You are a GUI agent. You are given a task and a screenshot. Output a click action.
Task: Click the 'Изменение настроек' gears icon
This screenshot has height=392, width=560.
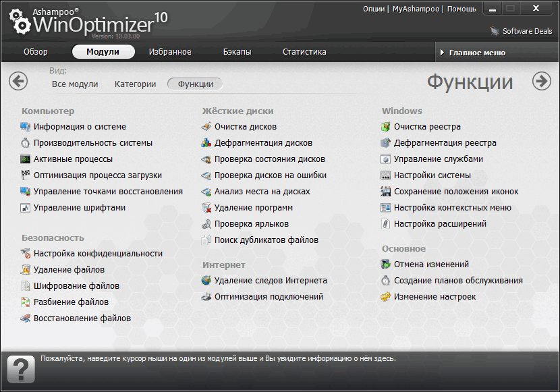386,297
